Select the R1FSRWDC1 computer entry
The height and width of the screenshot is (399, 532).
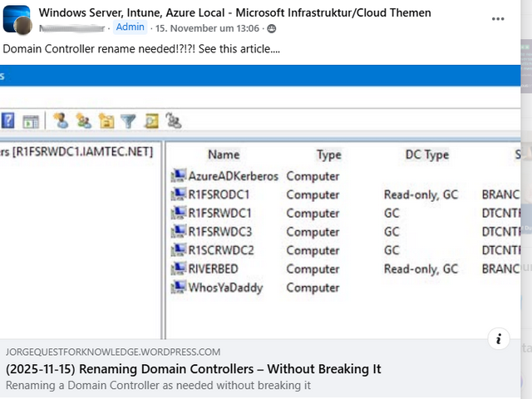pyautogui.click(x=219, y=213)
